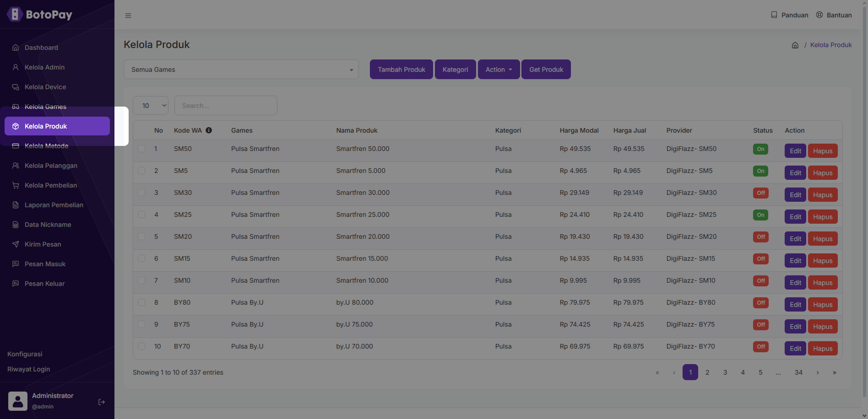
Task: Tick the checkbox for row SM5
Action: [141, 171]
